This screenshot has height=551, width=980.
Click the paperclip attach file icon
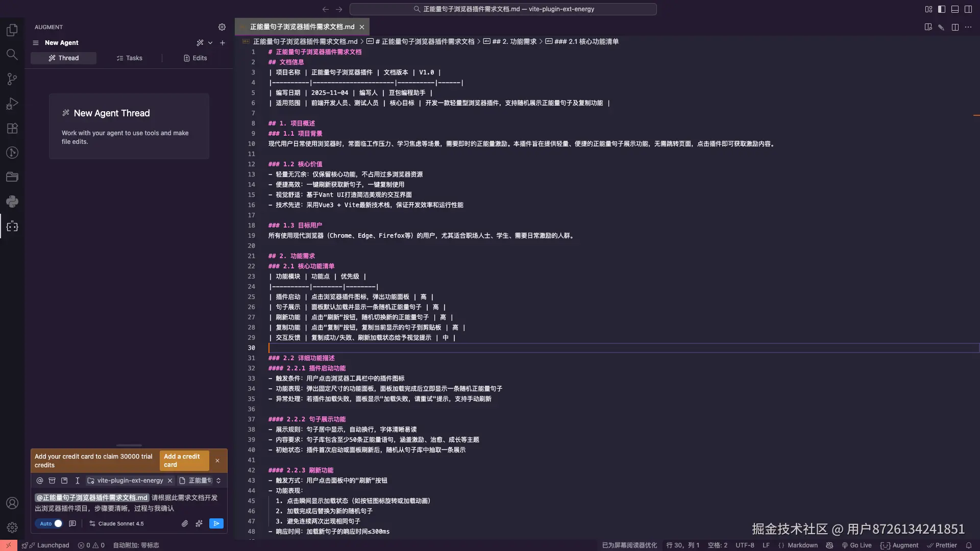(x=185, y=523)
